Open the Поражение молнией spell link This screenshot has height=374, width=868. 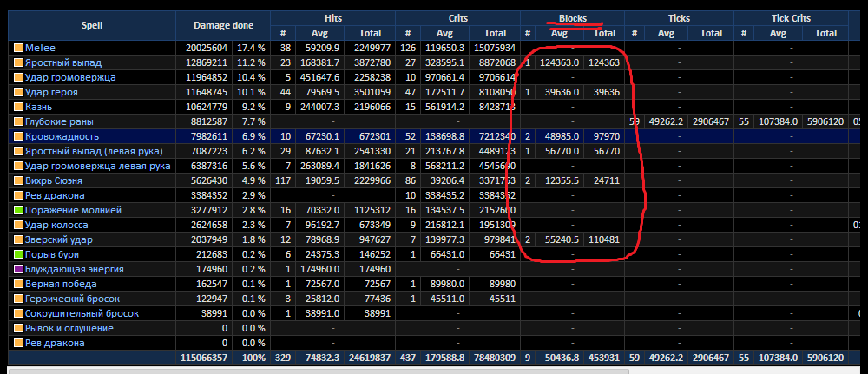coord(73,210)
